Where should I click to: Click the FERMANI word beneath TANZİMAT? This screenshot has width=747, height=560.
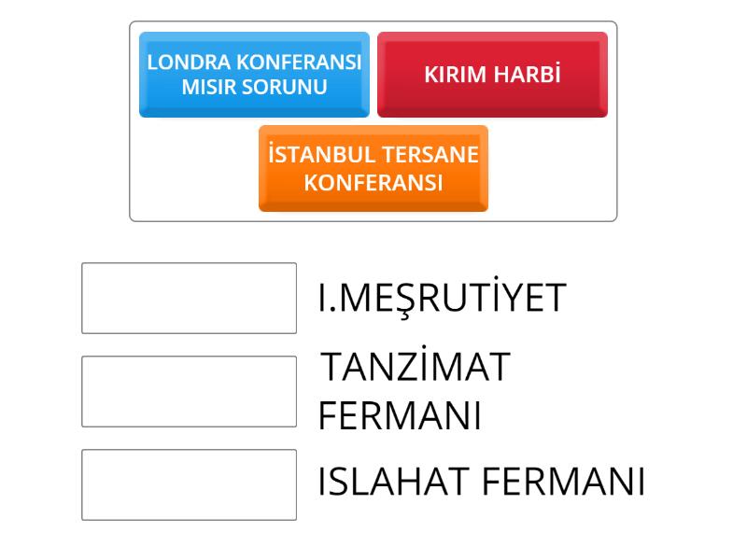pyautogui.click(x=400, y=415)
